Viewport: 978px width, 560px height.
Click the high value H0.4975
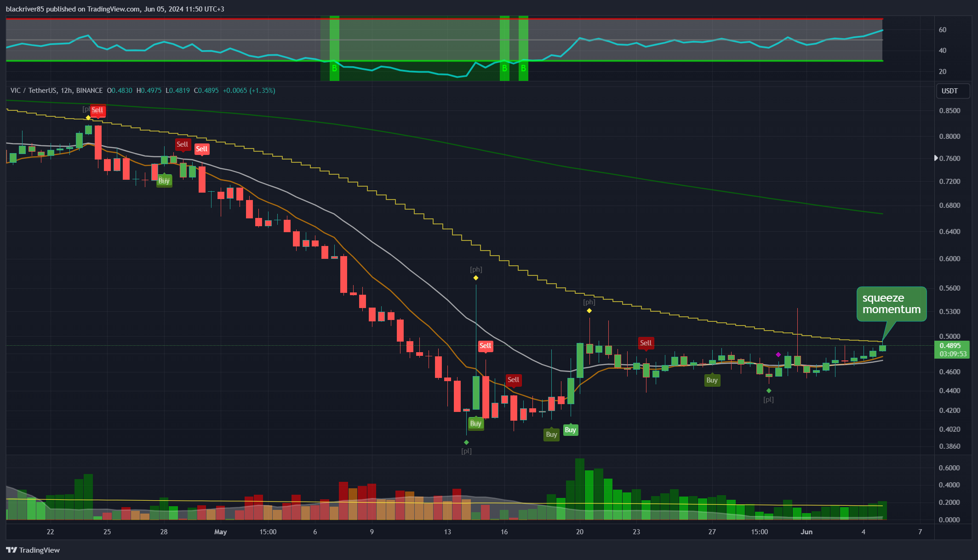pyautogui.click(x=149, y=91)
